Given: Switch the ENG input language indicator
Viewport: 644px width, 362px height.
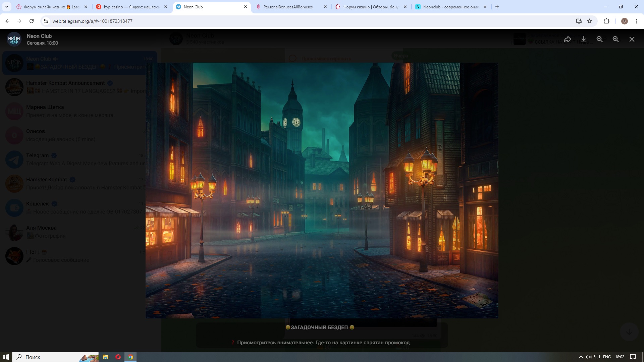Looking at the screenshot, I should 607,357.
